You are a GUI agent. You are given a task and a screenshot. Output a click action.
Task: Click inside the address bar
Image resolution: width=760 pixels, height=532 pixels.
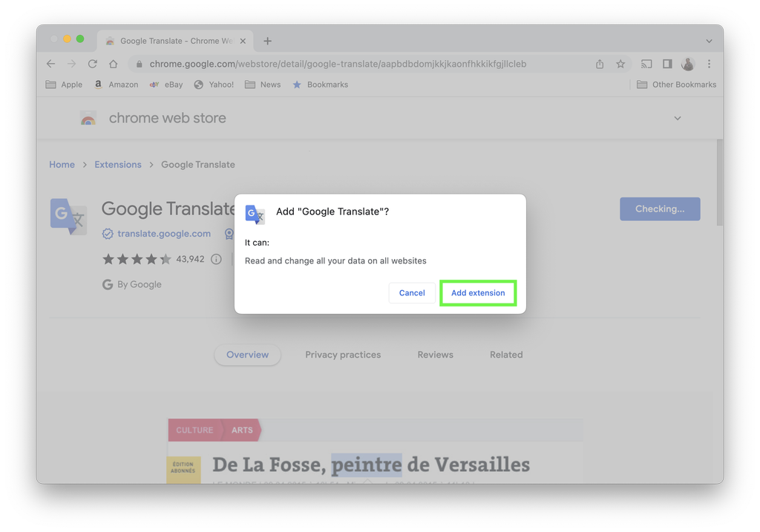334,64
